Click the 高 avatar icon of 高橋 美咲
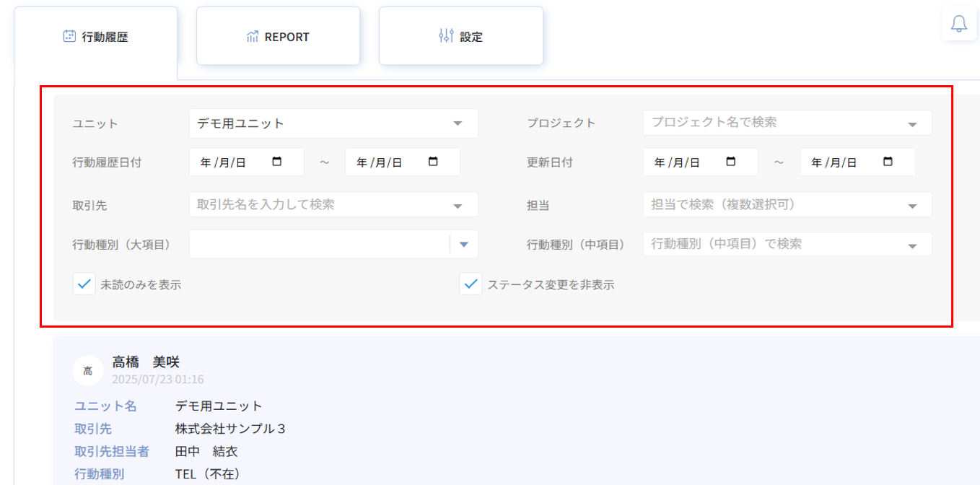 tap(87, 371)
